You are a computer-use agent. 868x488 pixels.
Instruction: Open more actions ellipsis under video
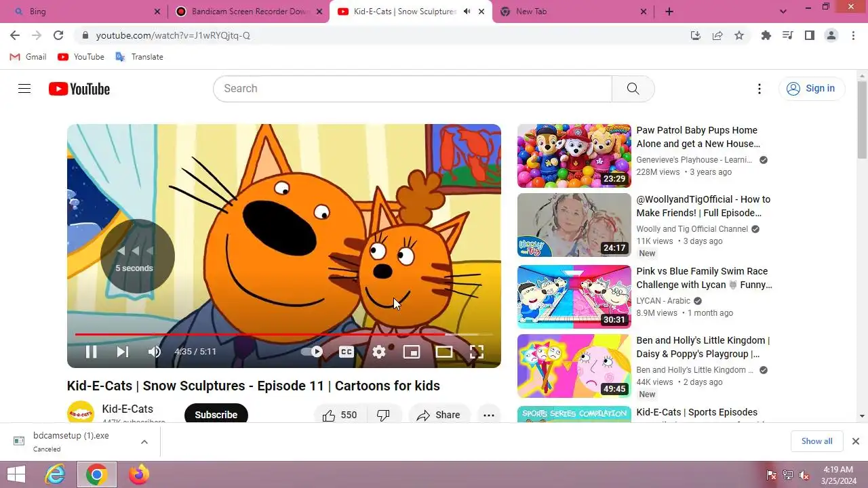click(489, 415)
